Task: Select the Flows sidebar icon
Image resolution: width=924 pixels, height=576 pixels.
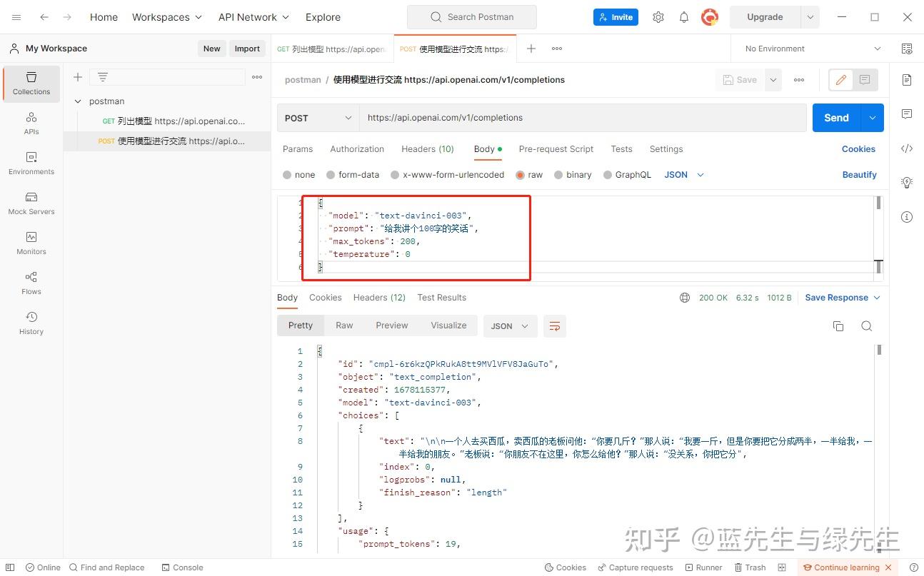Action: (31, 282)
